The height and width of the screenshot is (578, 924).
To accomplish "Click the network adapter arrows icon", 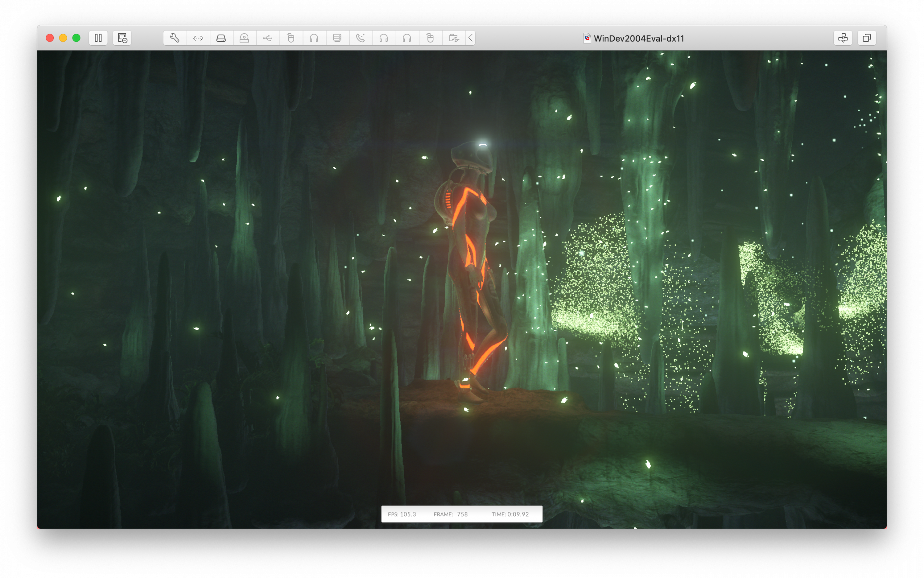I will click(198, 38).
